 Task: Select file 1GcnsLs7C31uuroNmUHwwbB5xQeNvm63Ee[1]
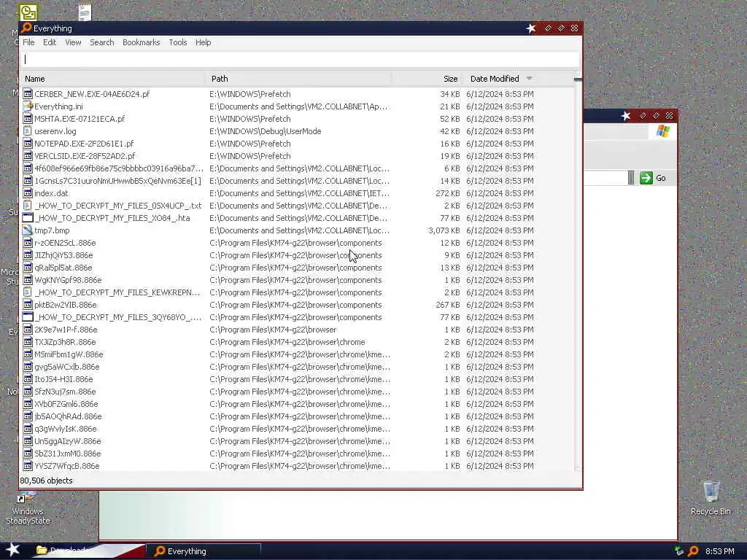[117, 181]
